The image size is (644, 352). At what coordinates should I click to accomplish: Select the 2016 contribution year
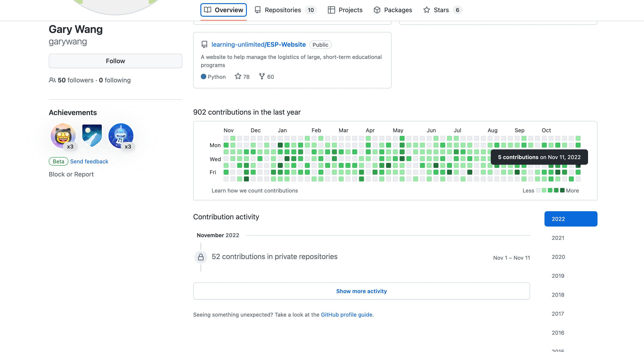(x=571, y=333)
